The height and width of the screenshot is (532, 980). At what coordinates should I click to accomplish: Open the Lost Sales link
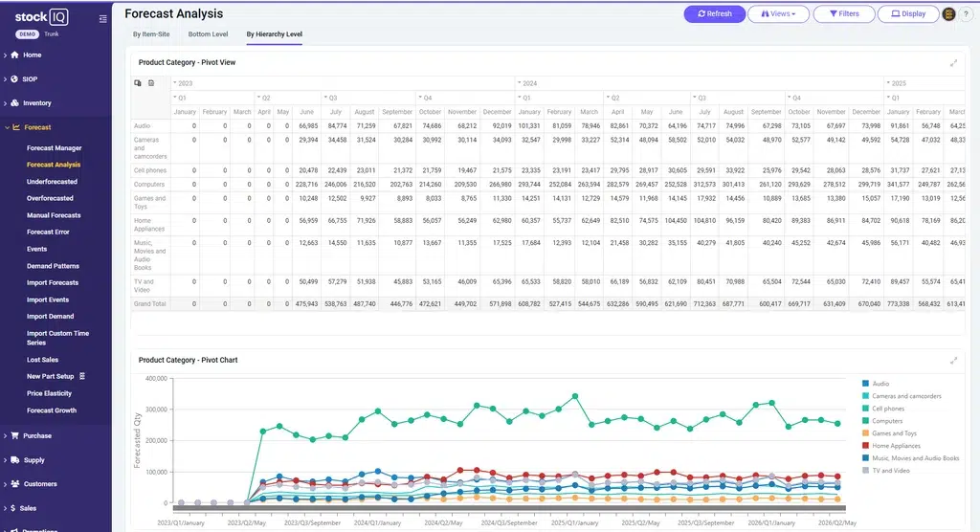(42, 360)
